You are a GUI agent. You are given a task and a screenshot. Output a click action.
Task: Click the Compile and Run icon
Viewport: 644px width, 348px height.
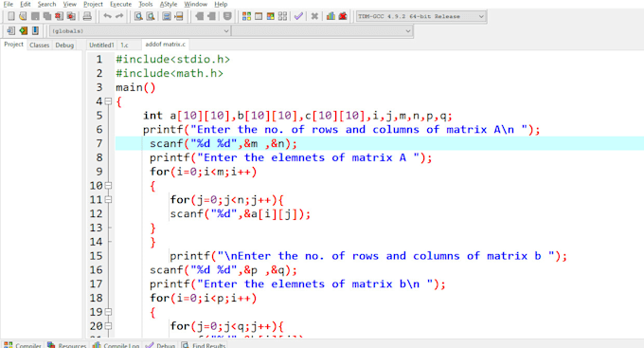tap(270, 16)
